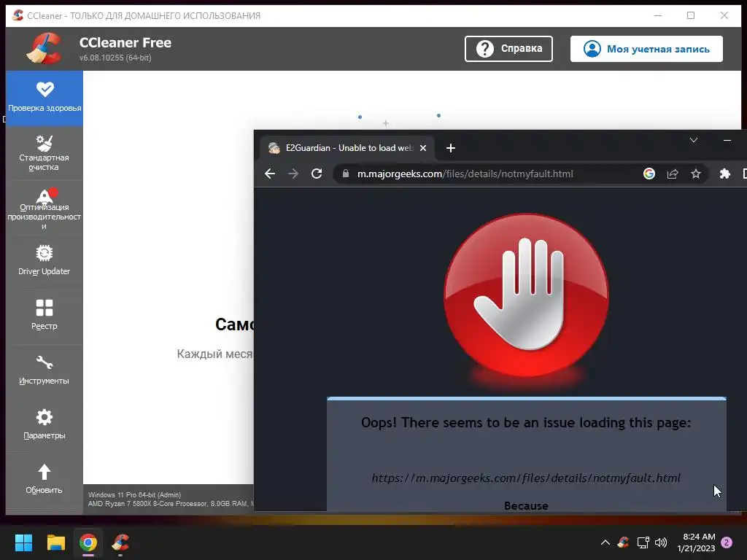The width and height of the screenshot is (747, 560).
Task: Bookmark this page with the star icon
Action: (x=695, y=174)
